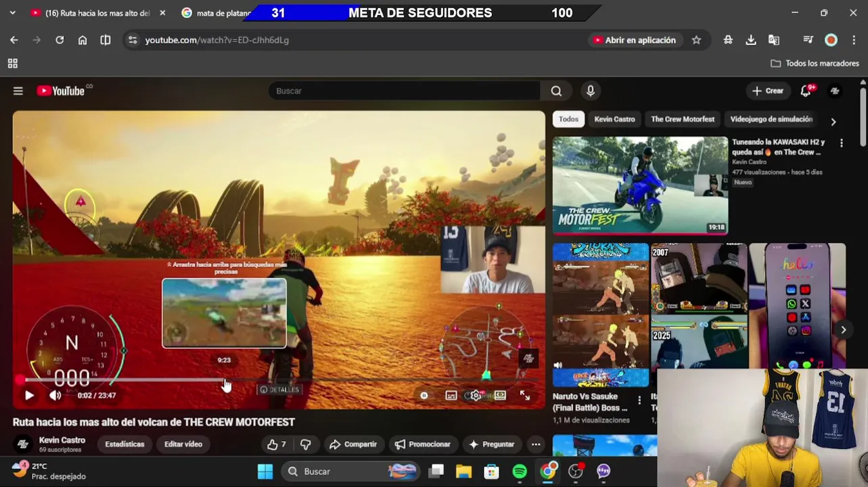This screenshot has width=868, height=487.
Task: Open File Explorer from the taskbar
Action: tap(463, 471)
